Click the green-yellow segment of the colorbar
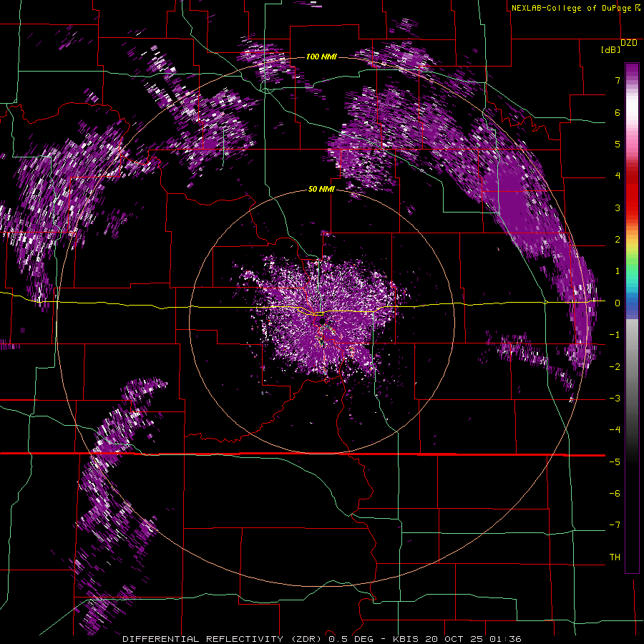644x644 pixels. tap(632, 253)
